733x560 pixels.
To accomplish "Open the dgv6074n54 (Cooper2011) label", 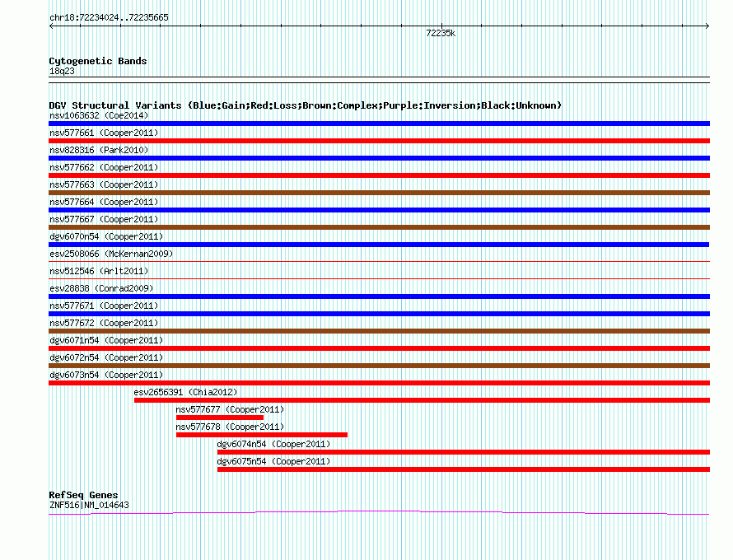I will 273,444.
